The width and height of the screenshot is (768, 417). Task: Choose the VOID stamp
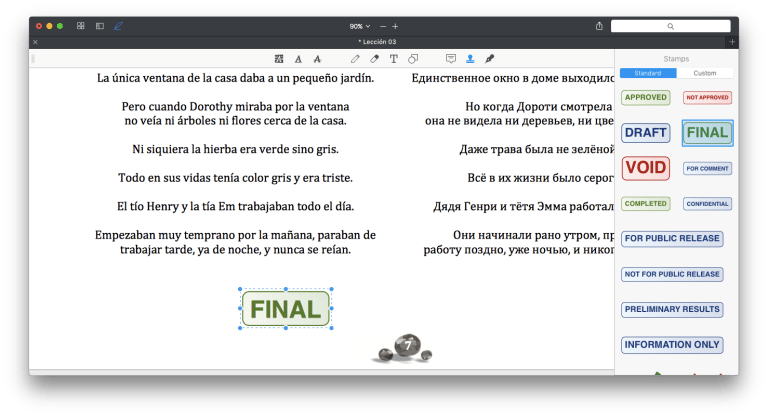click(646, 168)
